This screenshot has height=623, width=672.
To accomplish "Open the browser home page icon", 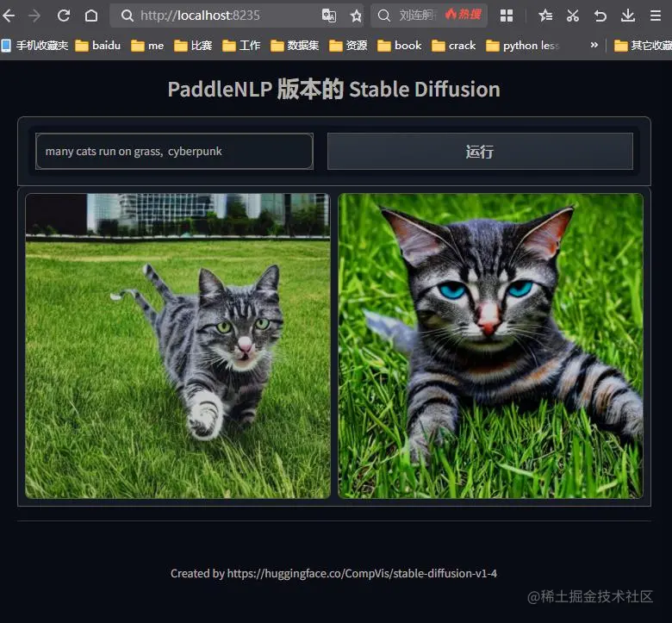I will 90,16.
